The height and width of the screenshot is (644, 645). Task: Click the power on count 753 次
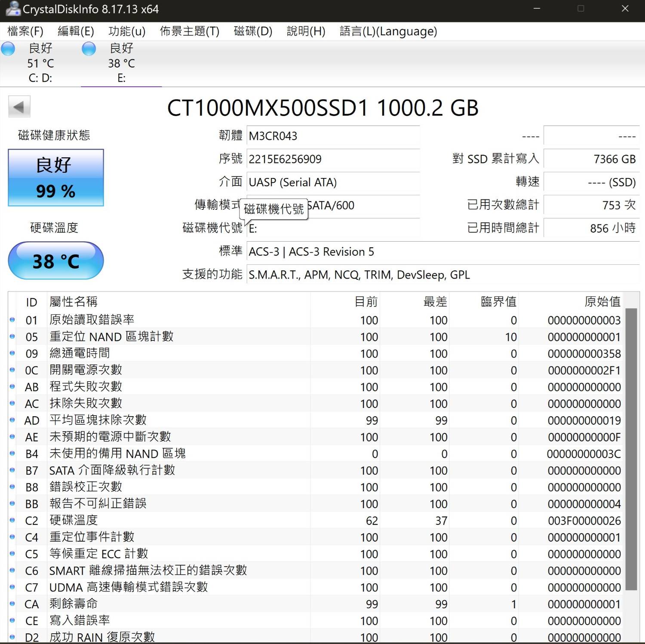coord(592,205)
